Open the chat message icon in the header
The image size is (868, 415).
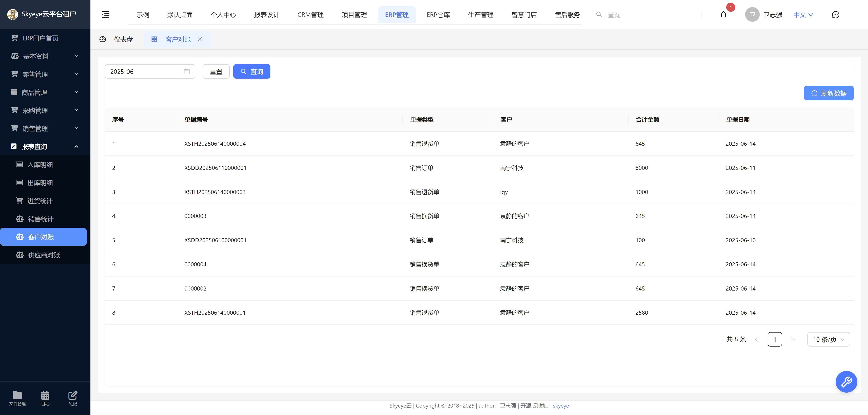tap(835, 15)
